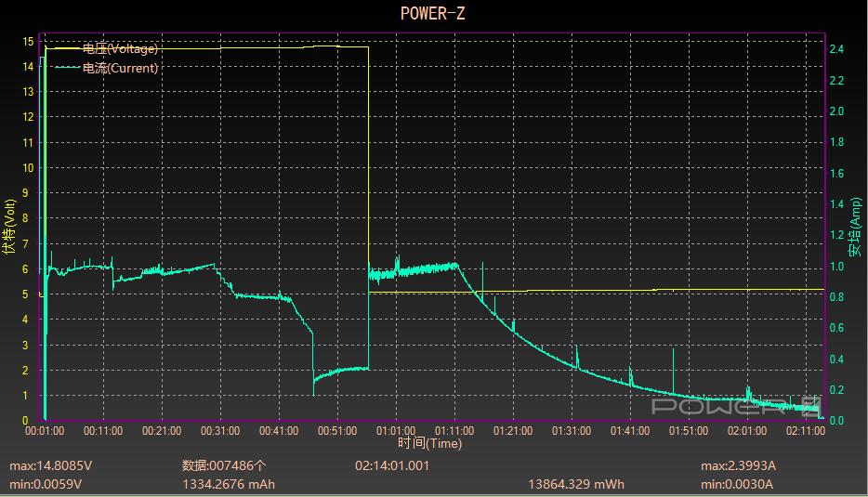
Task: Select the 电流(Current) legend entry
Action: pyautogui.click(x=120, y=68)
